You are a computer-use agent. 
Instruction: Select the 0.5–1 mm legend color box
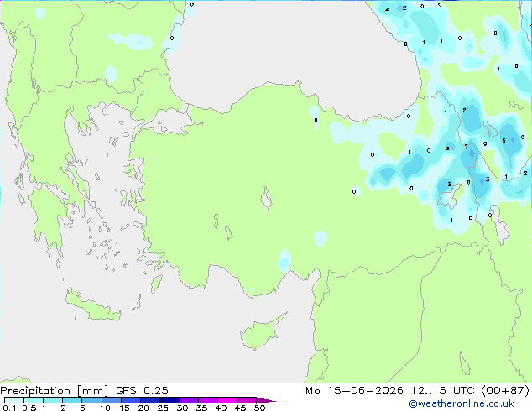tap(34, 400)
